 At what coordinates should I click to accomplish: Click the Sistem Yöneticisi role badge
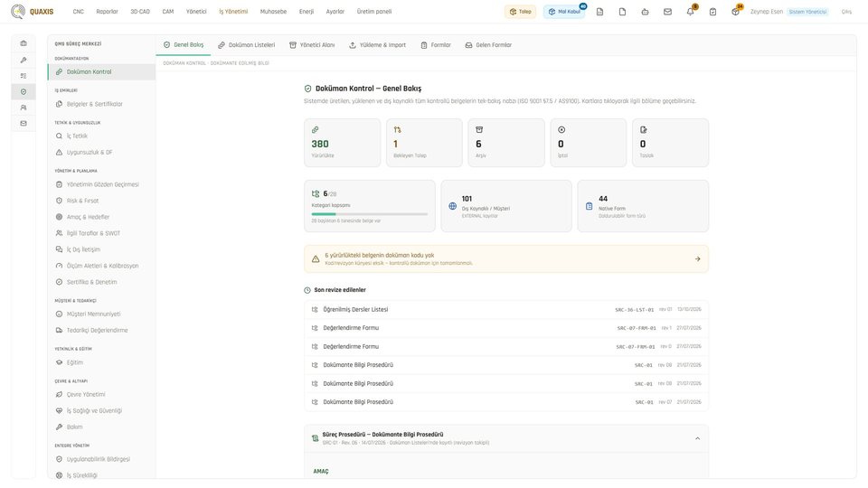pyautogui.click(x=807, y=12)
